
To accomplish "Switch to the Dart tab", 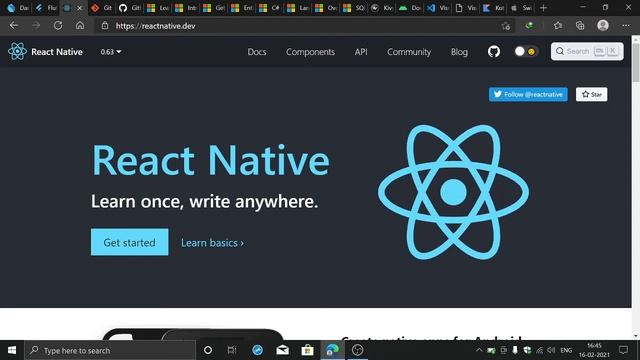I will (18, 8).
